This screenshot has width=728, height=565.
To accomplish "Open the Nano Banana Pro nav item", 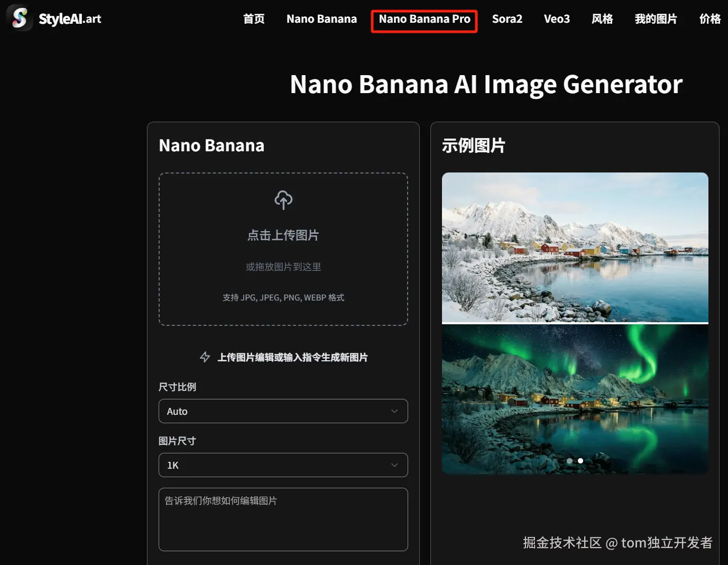I will tap(425, 19).
